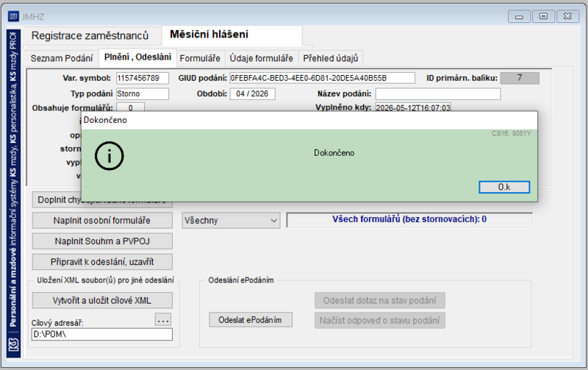Confirm the dialog with O.k button
Screen dimensions: 588x370
point(504,187)
